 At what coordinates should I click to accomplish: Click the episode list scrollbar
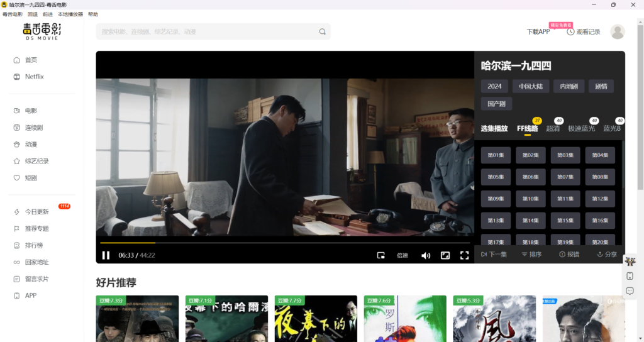click(x=623, y=164)
